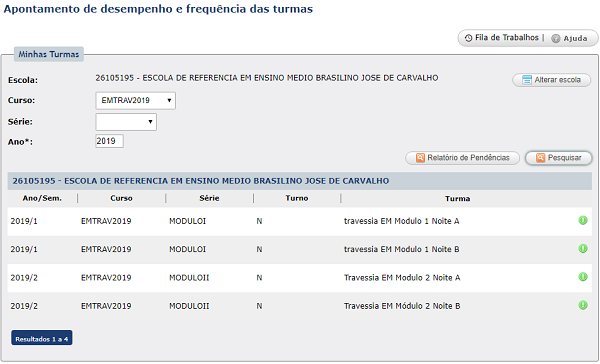
Task: Select row travessia EM Modulo 1 Noite A
Action: coord(300,221)
